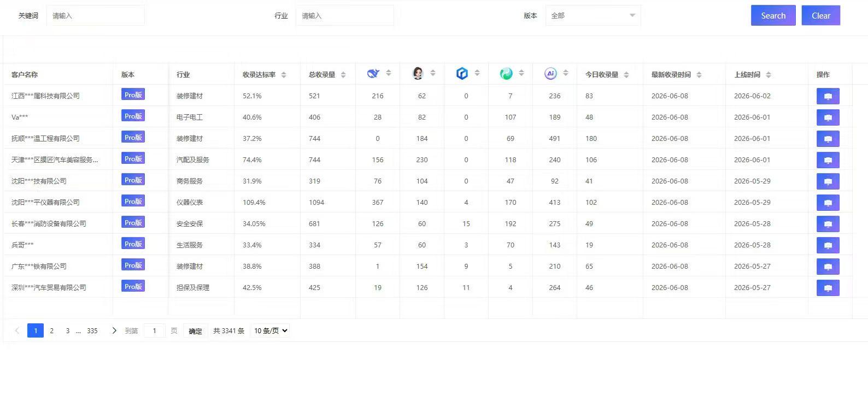Click industry cell 担保及保理
This screenshot has height=402, width=868.
(193, 288)
